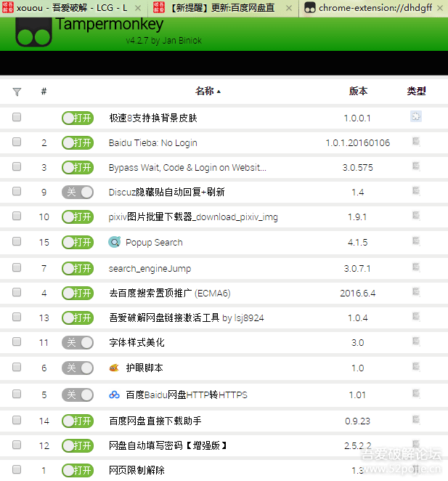Turn off the 网页限制解除 toggle
The height and width of the screenshot is (481, 448).
pyautogui.click(x=78, y=470)
